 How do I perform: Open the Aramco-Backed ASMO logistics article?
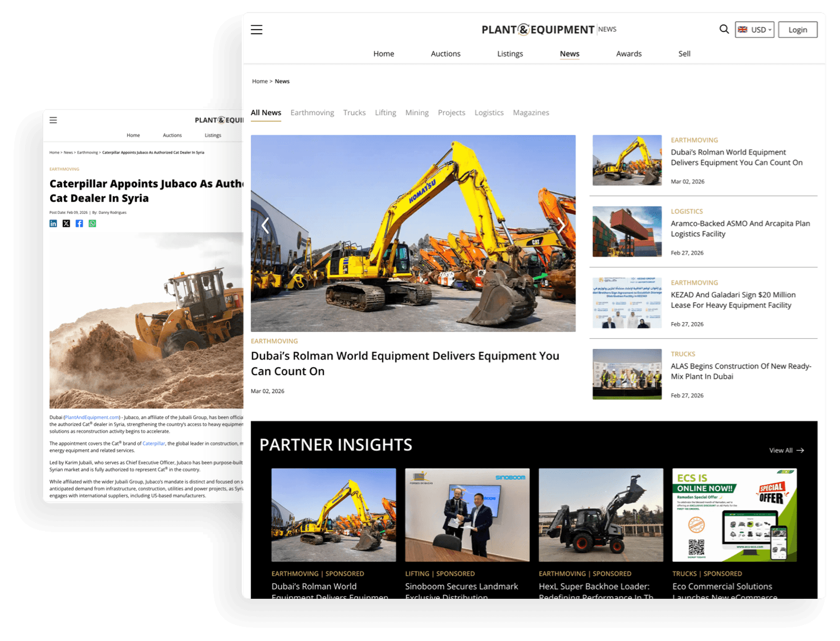click(x=740, y=229)
